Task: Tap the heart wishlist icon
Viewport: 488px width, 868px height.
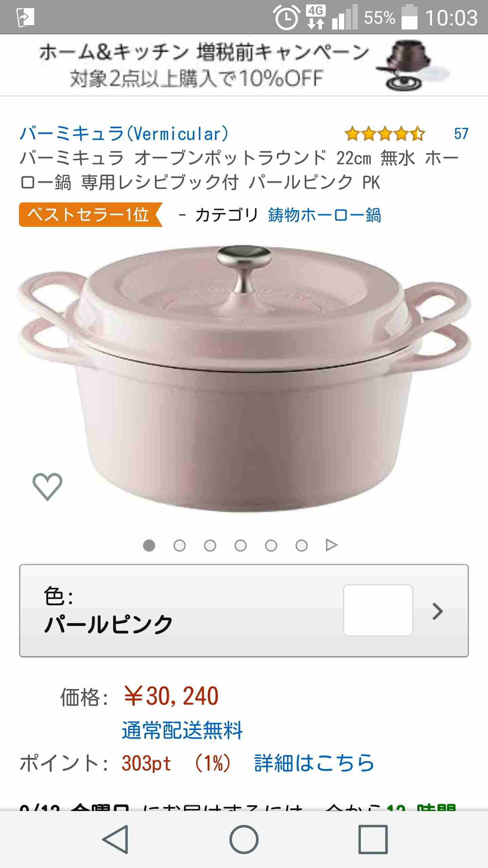Action: click(x=47, y=487)
